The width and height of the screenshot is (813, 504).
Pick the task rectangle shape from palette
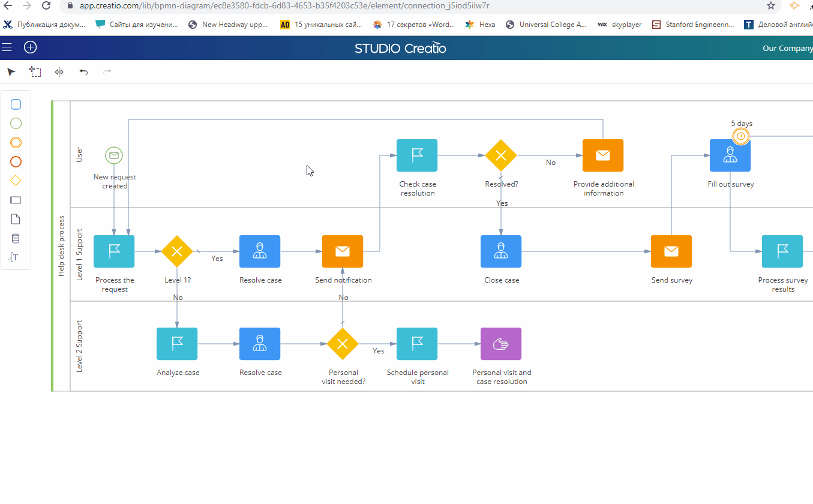coord(16,104)
